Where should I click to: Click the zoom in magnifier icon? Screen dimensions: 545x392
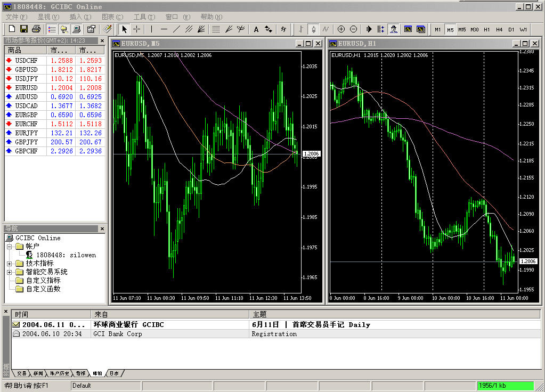[x=341, y=29]
